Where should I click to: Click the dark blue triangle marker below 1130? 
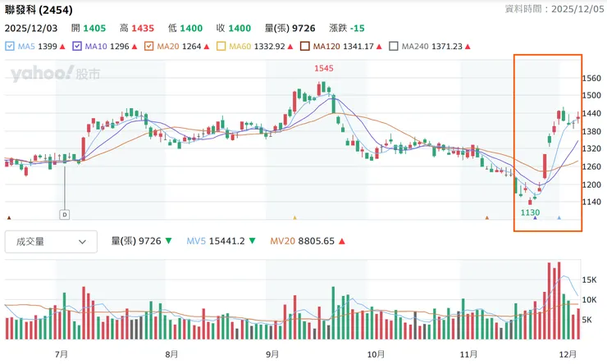[x=535, y=218]
